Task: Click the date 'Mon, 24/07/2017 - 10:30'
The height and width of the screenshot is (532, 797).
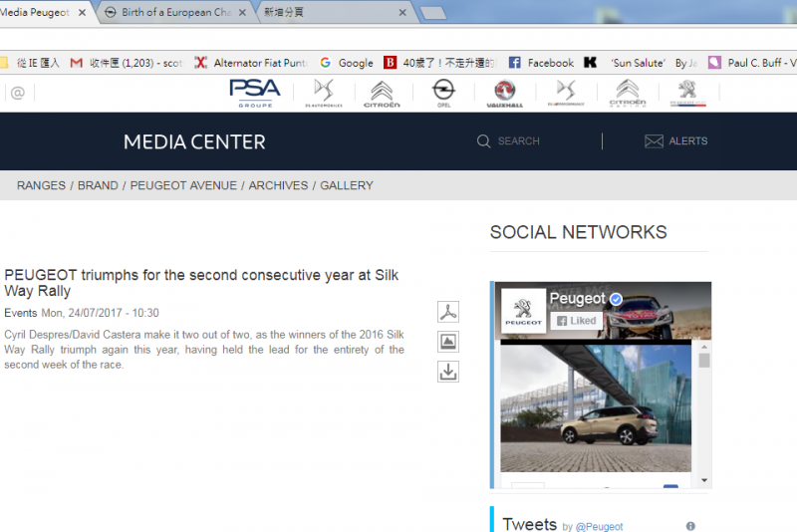Action: click(100, 313)
